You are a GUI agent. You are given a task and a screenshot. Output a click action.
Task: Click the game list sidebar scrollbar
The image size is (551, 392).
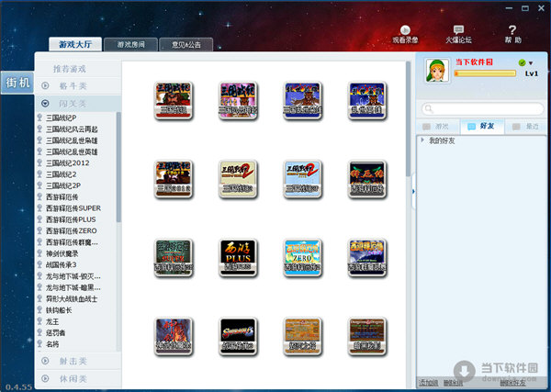(118, 167)
